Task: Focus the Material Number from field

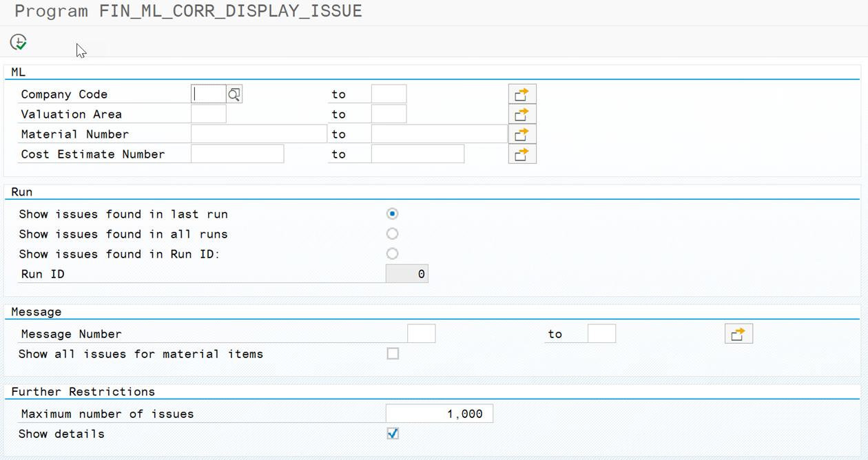Action: tap(258, 134)
